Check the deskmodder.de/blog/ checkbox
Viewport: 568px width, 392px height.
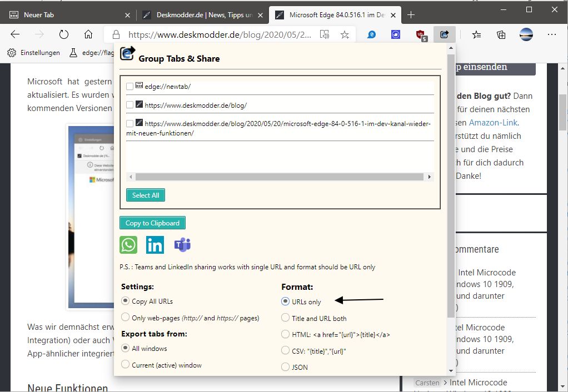click(x=129, y=105)
